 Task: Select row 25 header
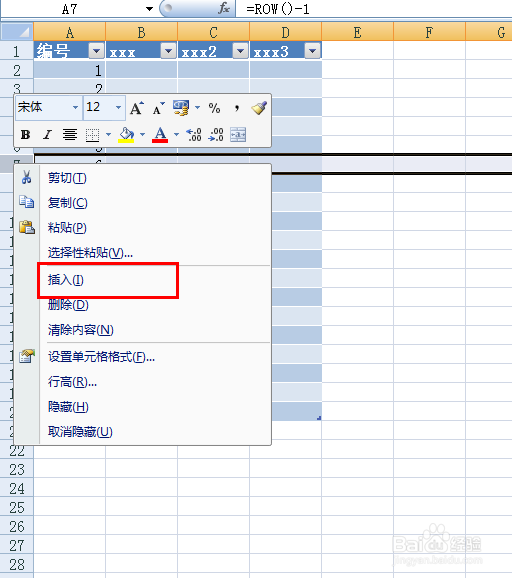[x=17, y=507]
